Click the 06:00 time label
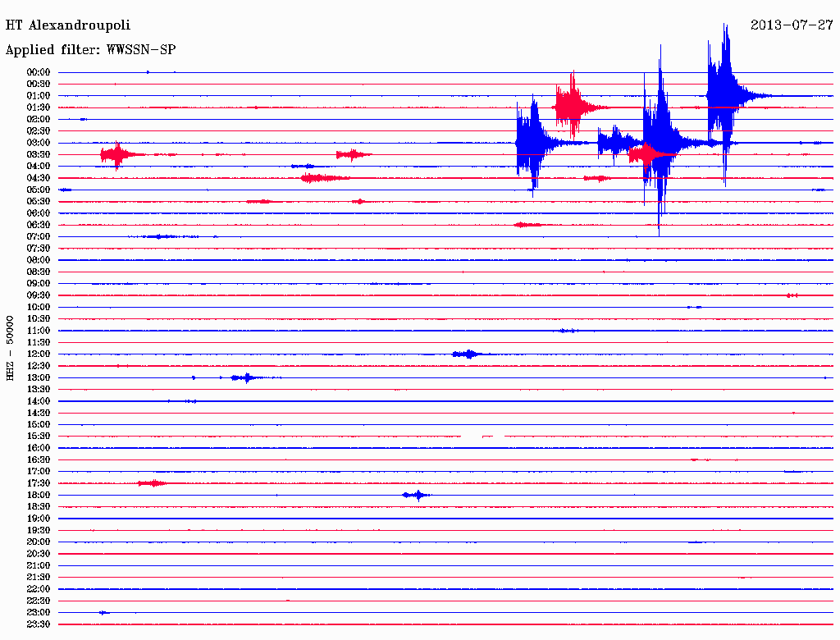840x640 pixels. click(x=39, y=213)
